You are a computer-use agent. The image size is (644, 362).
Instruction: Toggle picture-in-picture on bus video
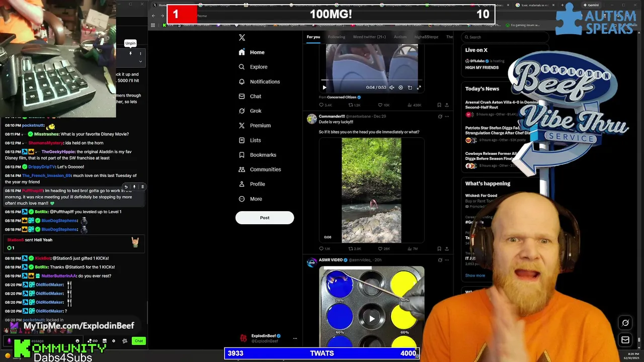click(410, 87)
